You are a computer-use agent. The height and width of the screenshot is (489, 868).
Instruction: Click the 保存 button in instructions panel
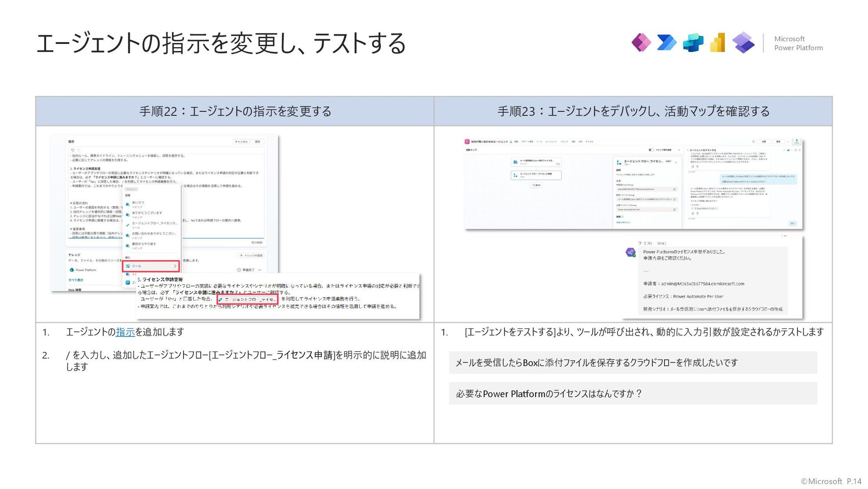(x=257, y=142)
